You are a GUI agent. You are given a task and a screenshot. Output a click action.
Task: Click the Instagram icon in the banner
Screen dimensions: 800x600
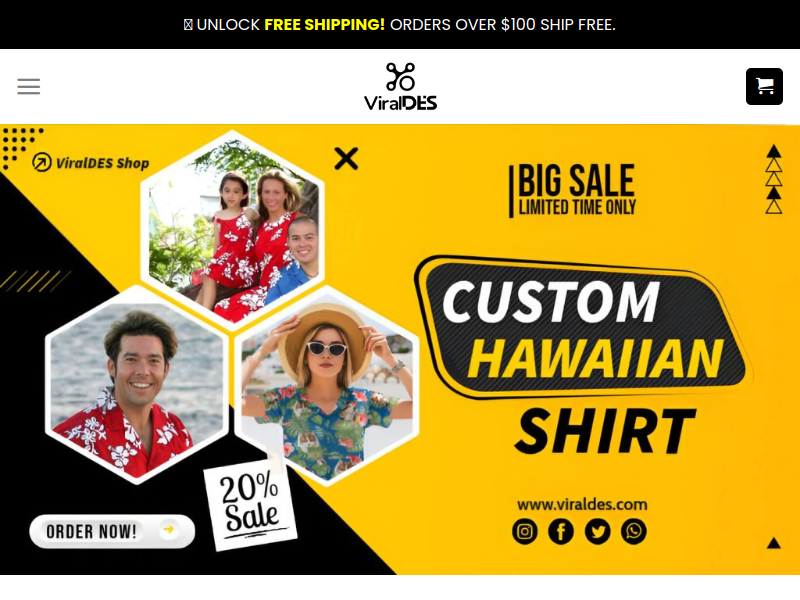point(524,532)
